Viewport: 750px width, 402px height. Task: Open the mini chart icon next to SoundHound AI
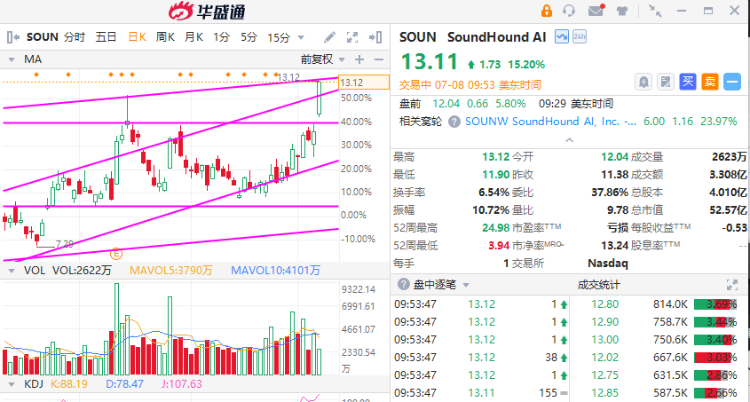562,36
